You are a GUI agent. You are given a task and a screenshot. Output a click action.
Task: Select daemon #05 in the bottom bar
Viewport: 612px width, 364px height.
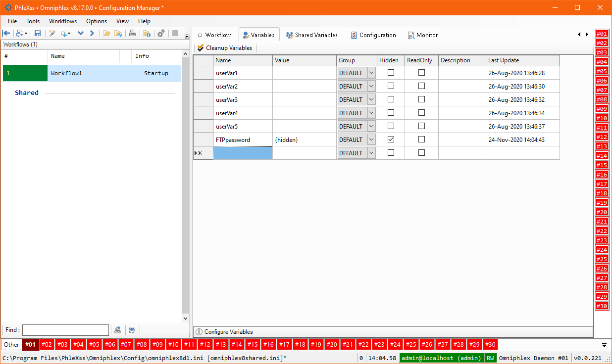(94, 345)
